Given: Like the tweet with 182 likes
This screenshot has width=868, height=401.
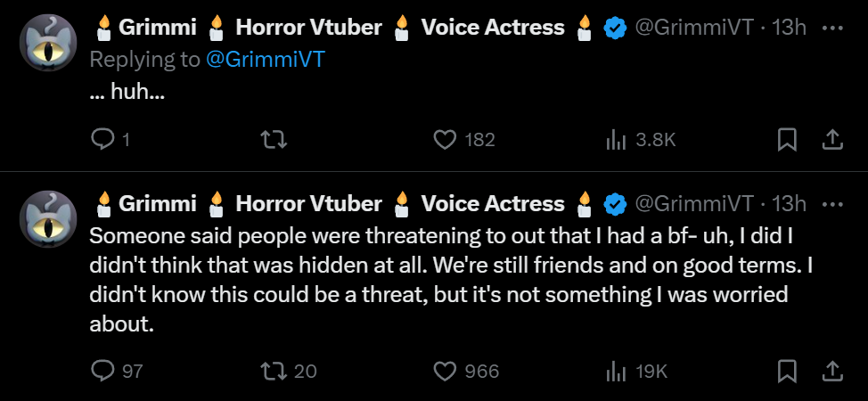Looking at the screenshot, I should [463, 140].
